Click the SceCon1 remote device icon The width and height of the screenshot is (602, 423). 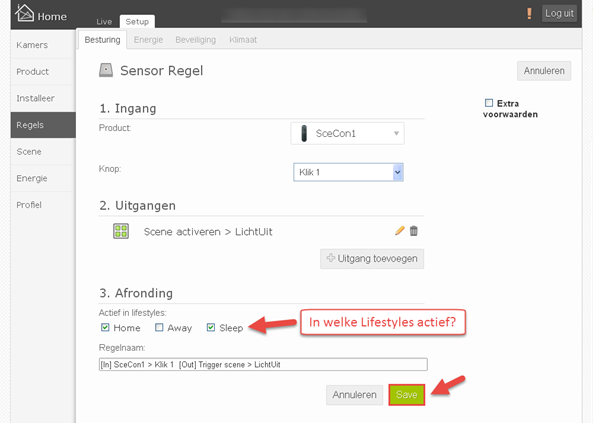pyautogui.click(x=304, y=134)
